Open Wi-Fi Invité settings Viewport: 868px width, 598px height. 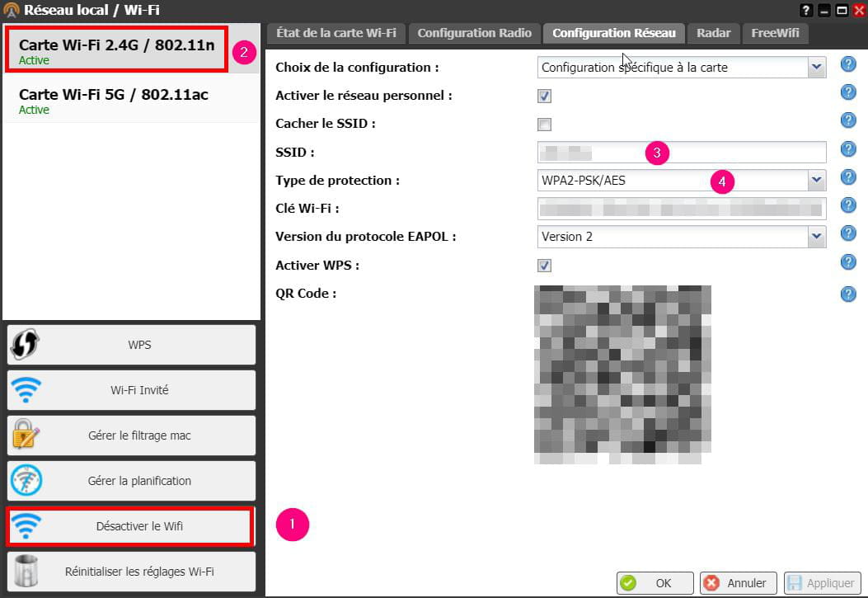click(x=131, y=390)
